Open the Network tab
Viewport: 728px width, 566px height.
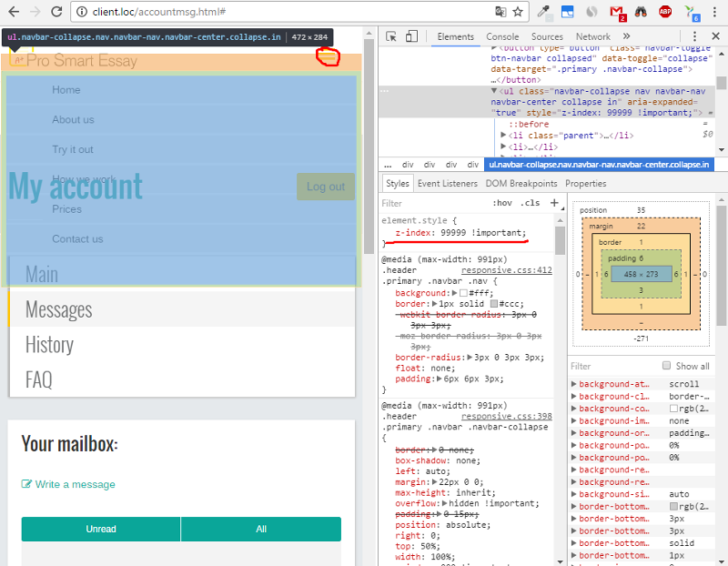(593, 36)
